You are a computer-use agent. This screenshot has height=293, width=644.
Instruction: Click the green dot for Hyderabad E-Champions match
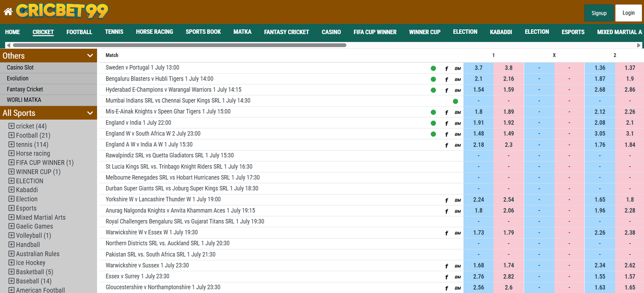click(x=433, y=90)
